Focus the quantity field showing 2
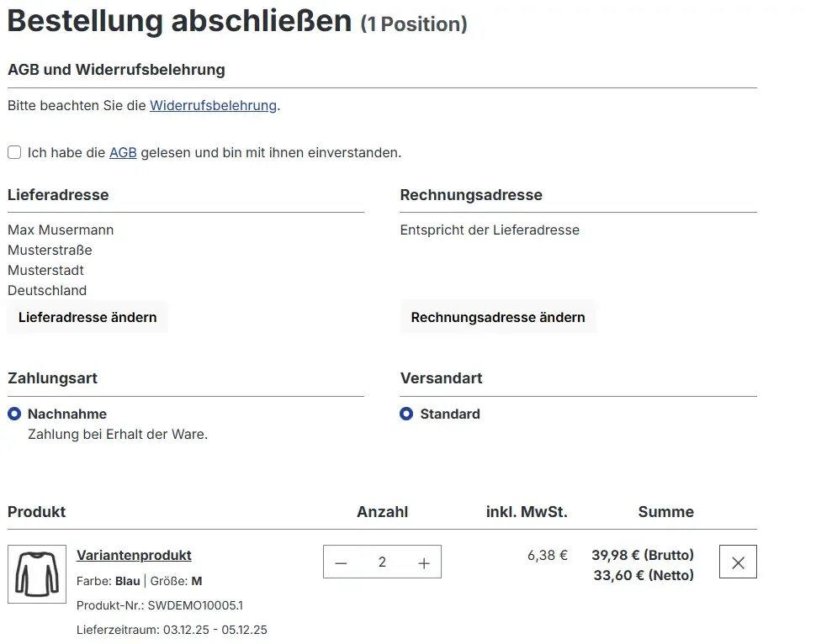The height and width of the screenshot is (644, 816). point(382,562)
